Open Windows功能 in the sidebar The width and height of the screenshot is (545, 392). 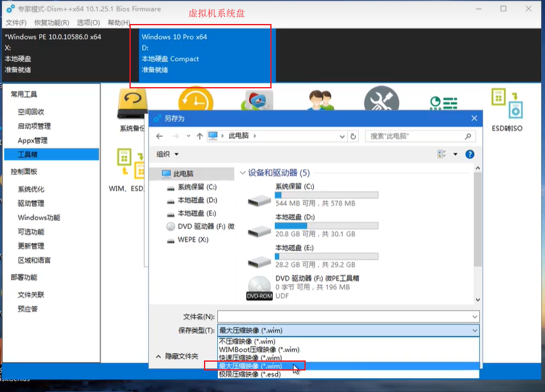(x=39, y=218)
